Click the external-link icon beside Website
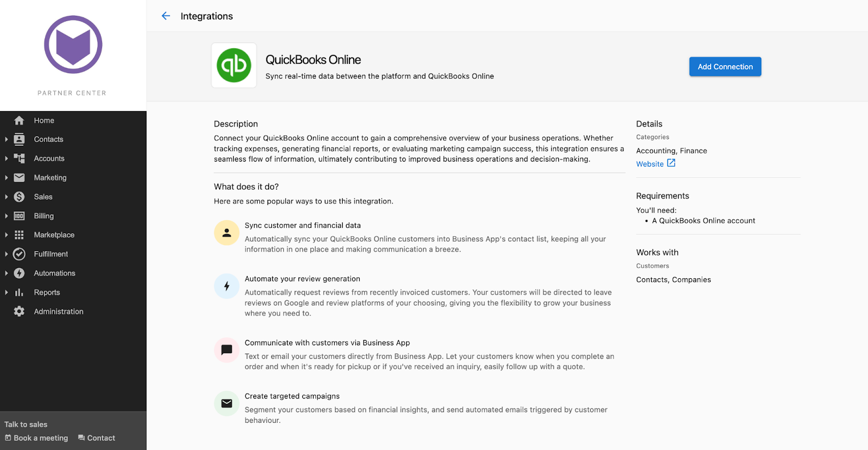This screenshot has height=450, width=868. click(671, 163)
